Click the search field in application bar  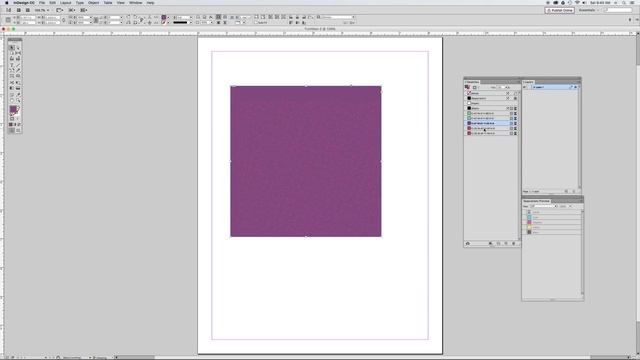pyautogui.click(x=618, y=10)
